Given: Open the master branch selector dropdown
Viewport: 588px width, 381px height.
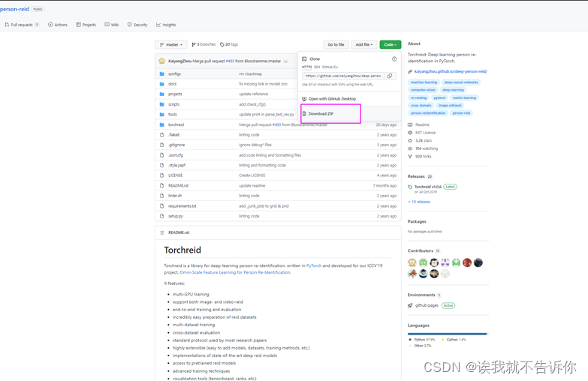Looking at the screenshot, I should click(x=171, y=44).
